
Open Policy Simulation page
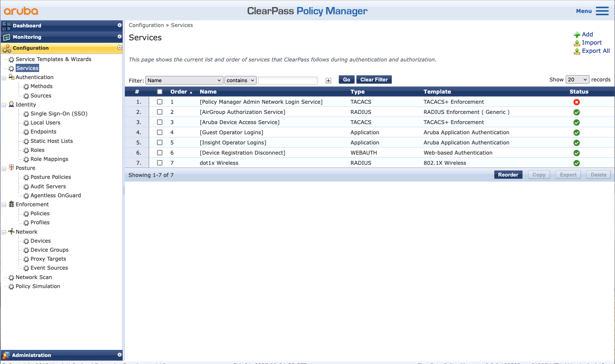click(x=38, y=286)
